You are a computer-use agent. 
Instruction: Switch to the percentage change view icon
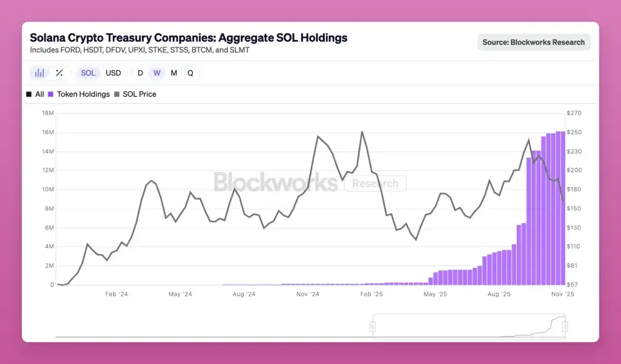point(59,73)
